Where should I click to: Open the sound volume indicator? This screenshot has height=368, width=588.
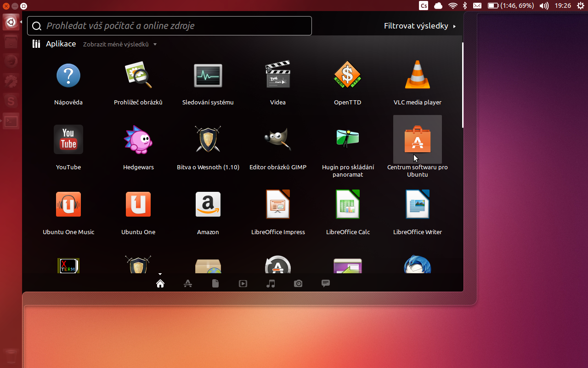[x=544, y=6]
